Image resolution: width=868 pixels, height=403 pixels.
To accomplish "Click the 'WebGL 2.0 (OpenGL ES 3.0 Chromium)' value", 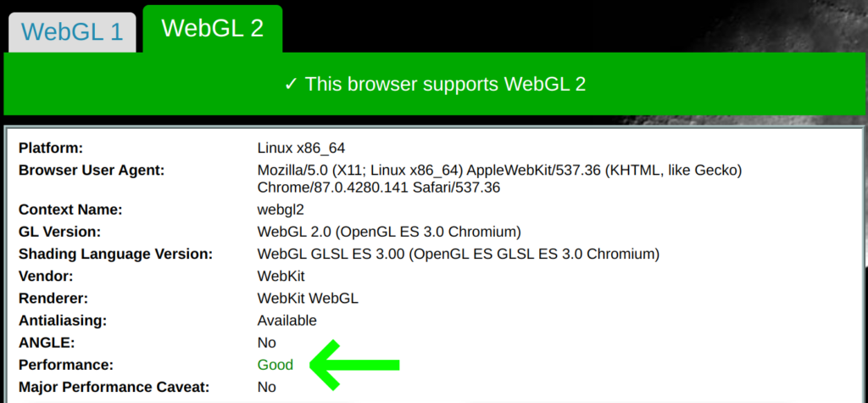I will coord(388,232).
